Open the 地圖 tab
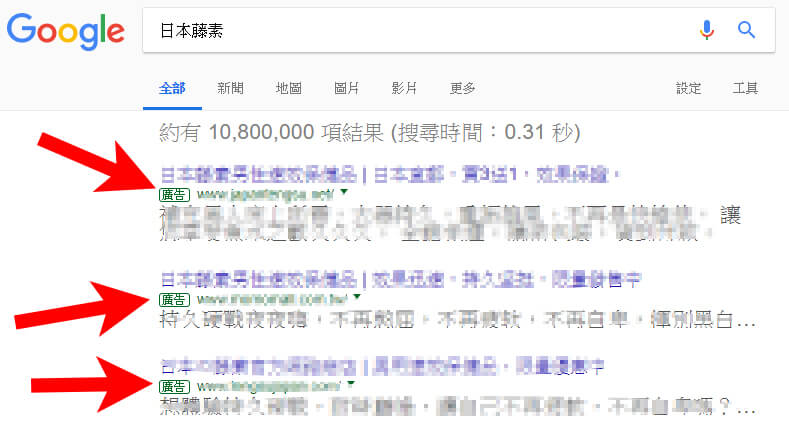Viewport: 789px width, 431px height. [x=288, y=89]
